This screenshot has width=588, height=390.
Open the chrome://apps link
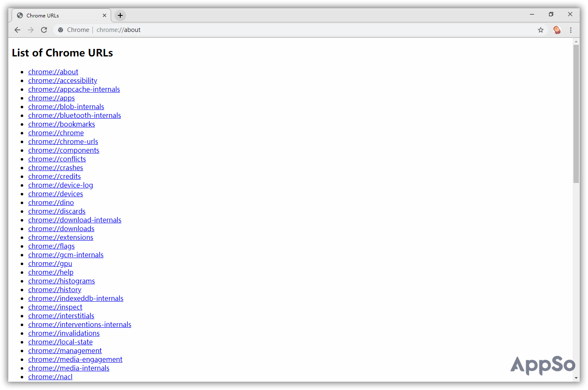click(x=51, y=98)
